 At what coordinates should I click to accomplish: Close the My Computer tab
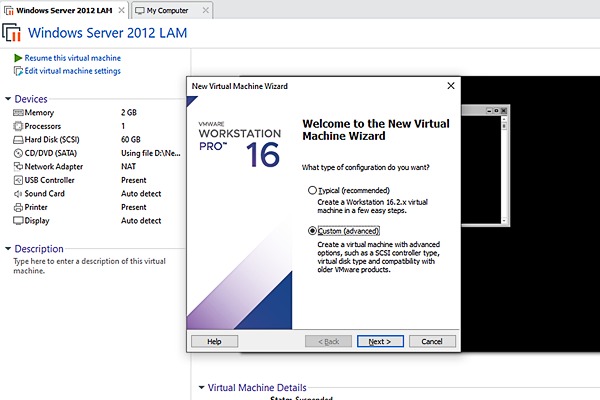coord(205,10)
